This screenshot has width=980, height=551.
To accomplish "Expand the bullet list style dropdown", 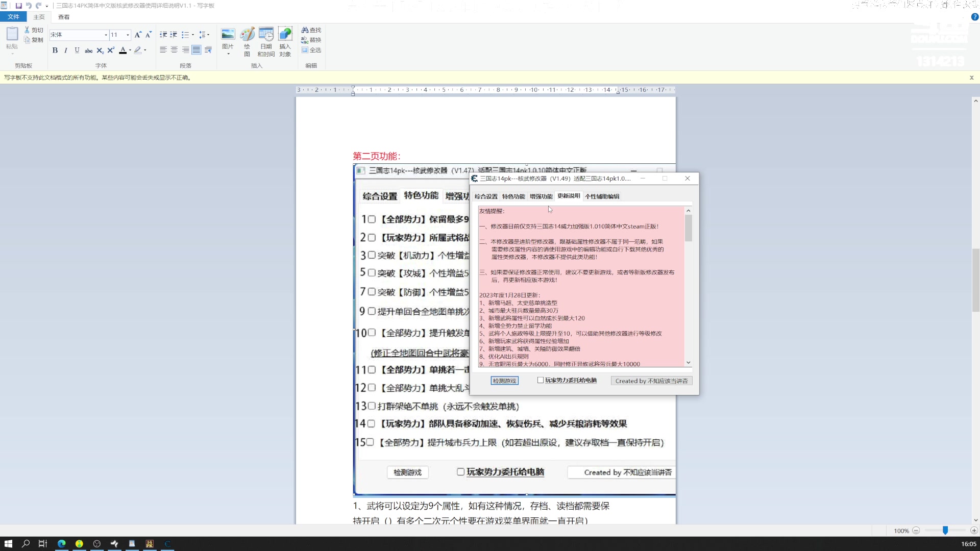I will pos(193,35).
